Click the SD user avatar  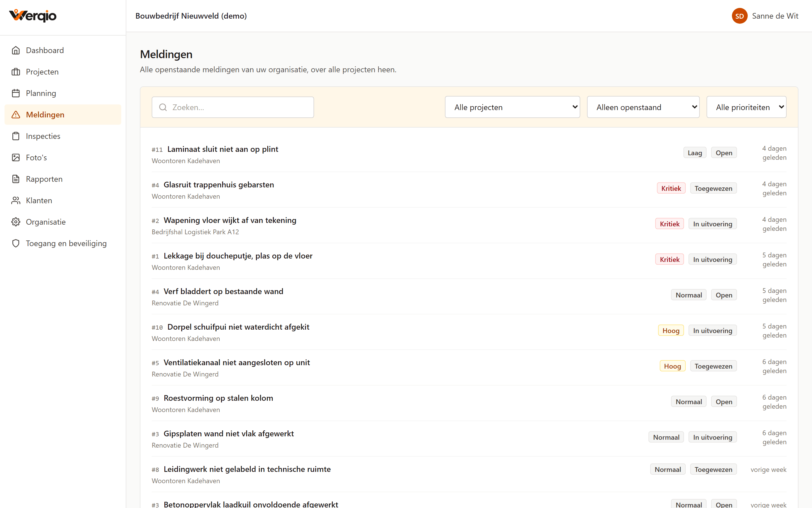coord(740,16)
